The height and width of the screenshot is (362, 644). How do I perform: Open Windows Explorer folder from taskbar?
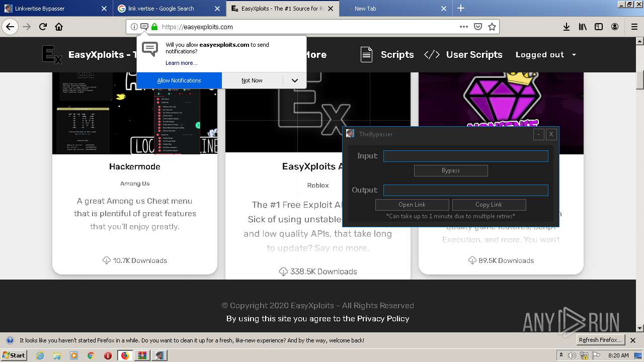click(57, 355)
